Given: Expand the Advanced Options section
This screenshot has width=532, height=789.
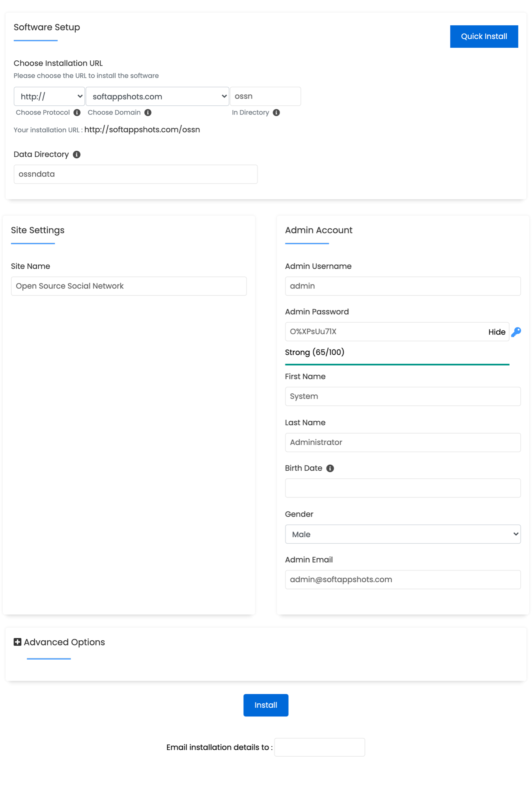Looking at the screenshot, I should [x=64, y=642].
